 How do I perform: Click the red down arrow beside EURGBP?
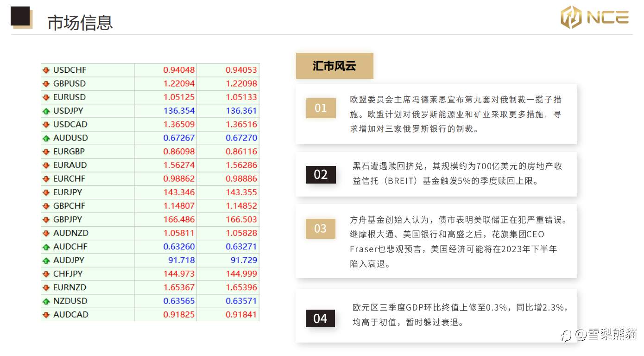pyautogui.click(x=46, y=152)
